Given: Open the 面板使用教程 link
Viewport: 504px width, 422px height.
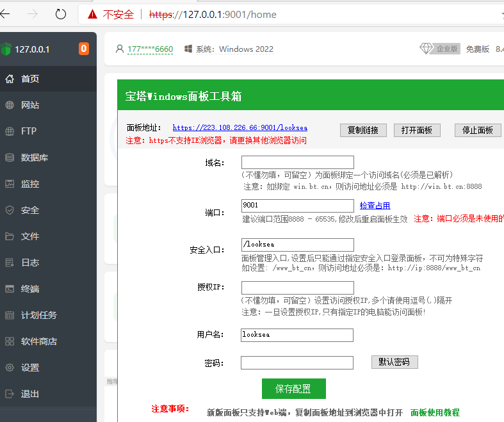Looking at the screenshot, I should point(435,412).
